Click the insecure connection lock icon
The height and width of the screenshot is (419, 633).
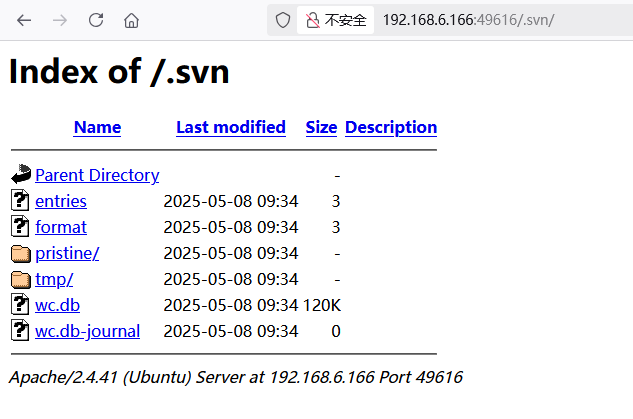tap(313, 20)
